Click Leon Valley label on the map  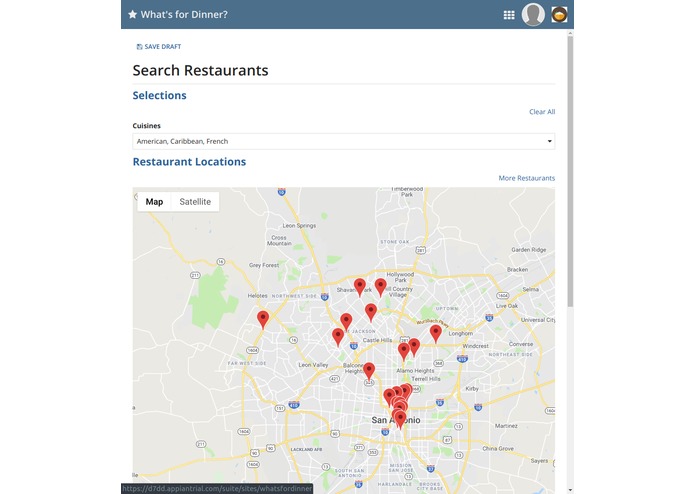coord(313,365)
